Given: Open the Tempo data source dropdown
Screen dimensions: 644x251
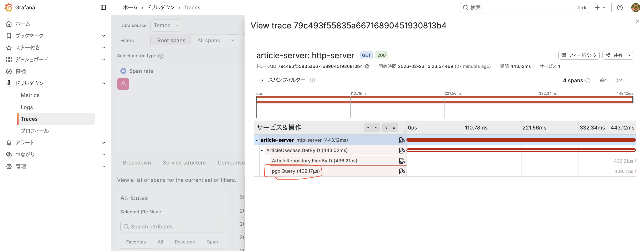Looking at the screenshot, I should click(x=166, y=26).
